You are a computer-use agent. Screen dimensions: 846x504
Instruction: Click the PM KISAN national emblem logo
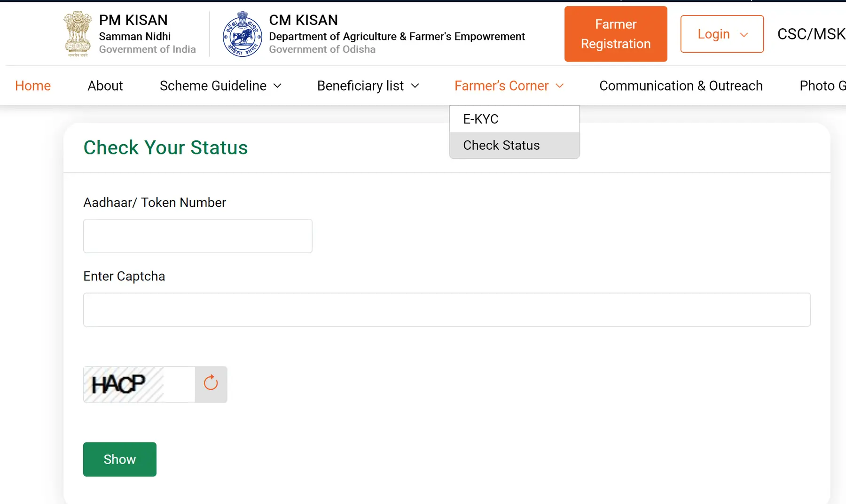point(78,33)
